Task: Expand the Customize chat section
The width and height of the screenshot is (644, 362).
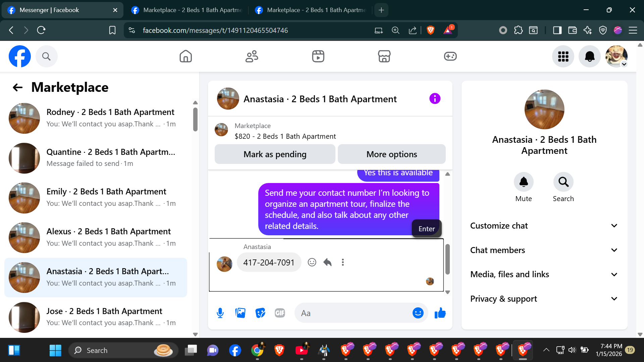Action: (544, 226)
